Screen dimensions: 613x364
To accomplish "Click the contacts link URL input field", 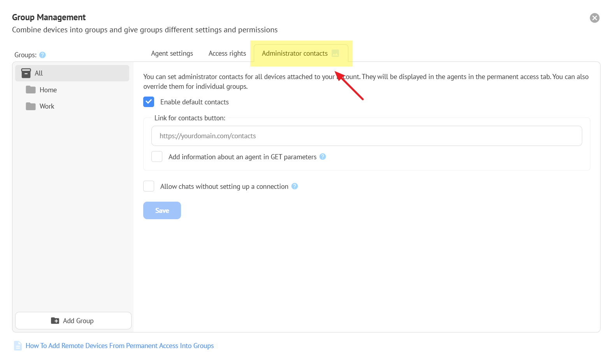I will 367,136.
